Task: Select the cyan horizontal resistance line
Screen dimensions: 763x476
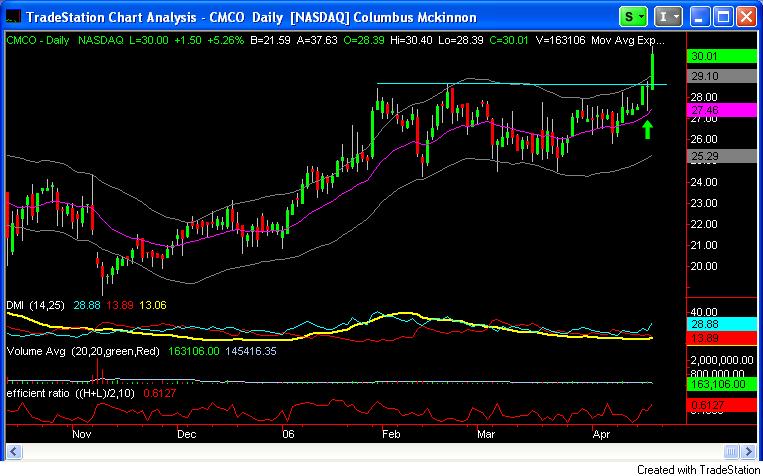Action: (x=522, y=84)
